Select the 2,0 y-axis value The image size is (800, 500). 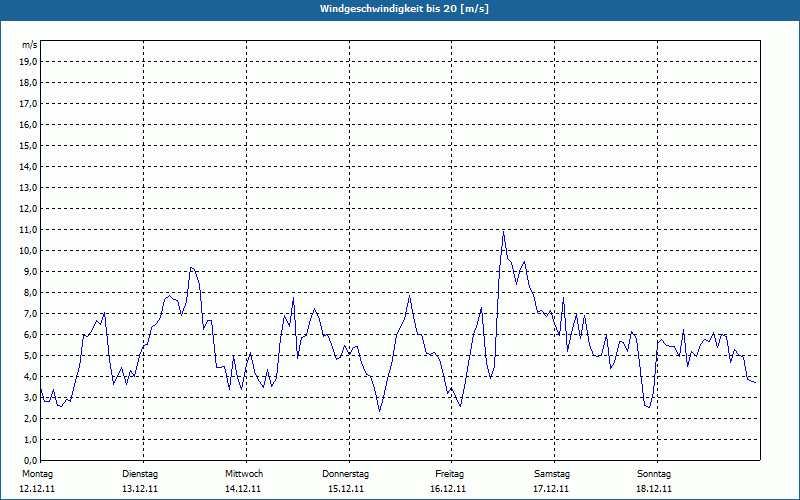pos(31,419)
